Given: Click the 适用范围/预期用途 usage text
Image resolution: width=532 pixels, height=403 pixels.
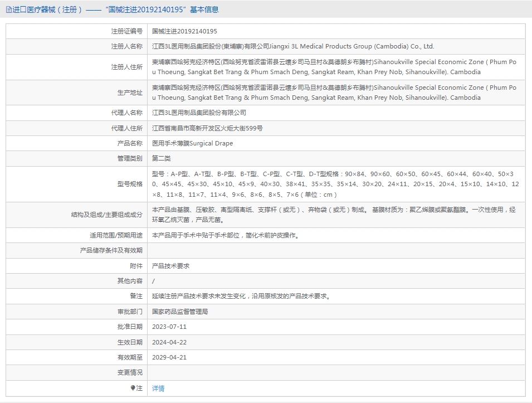Looking at the screenshot, I should point(227,235).
